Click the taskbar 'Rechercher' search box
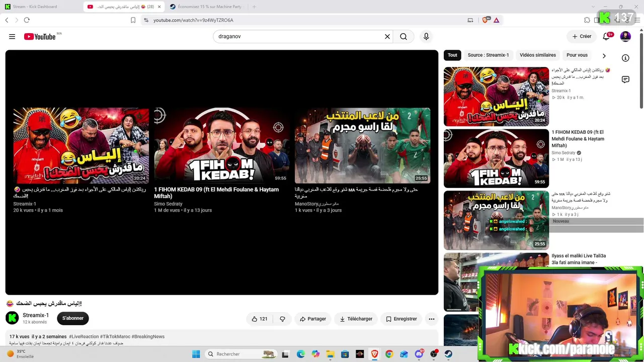Viewport: 644px width, 362px height. click(x=241, y=354)
